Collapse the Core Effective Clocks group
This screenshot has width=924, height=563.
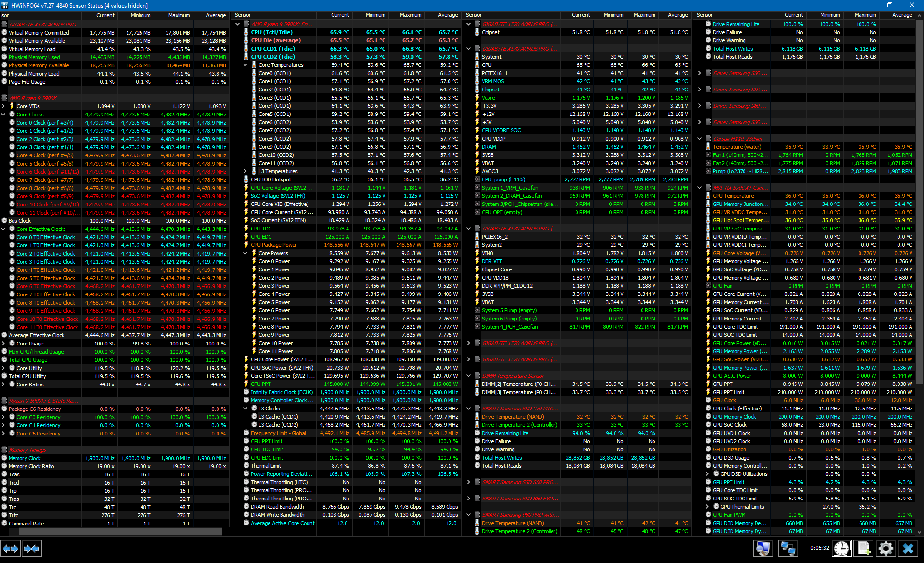click(x=3, y=229)
